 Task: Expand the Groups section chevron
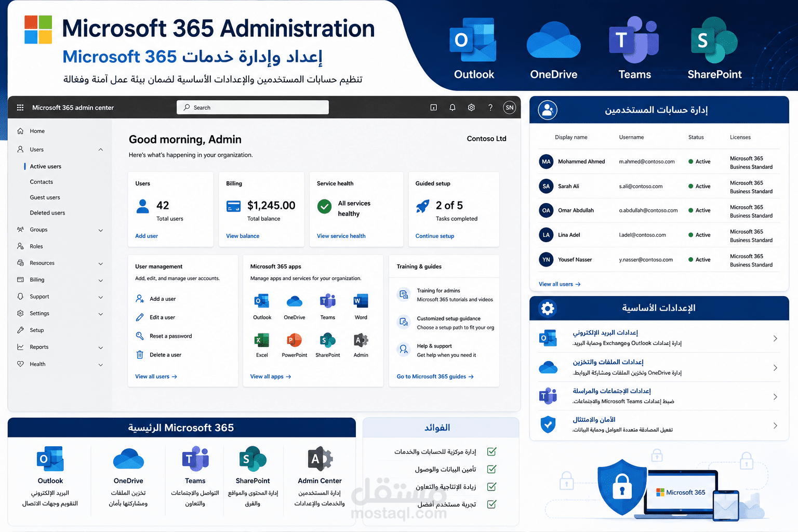(101, 230)
